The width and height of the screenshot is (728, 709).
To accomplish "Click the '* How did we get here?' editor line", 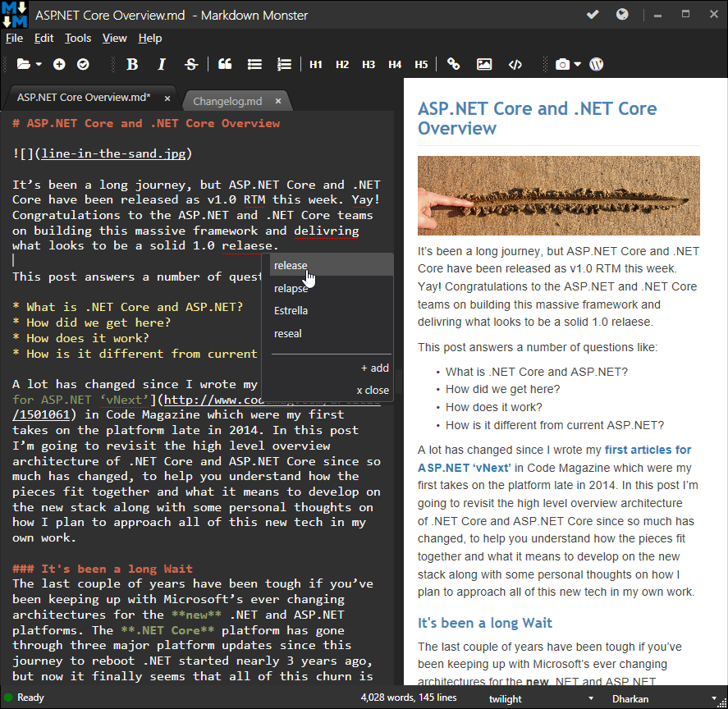I will coord(91,322).
